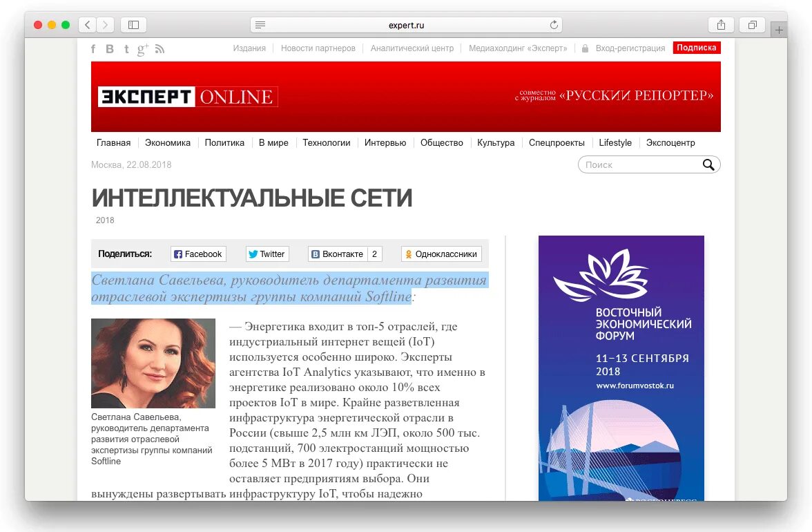This screenshot has height=532, width=812.
Task: Select the Экспоцентр menu item
Action: point(670,142)
